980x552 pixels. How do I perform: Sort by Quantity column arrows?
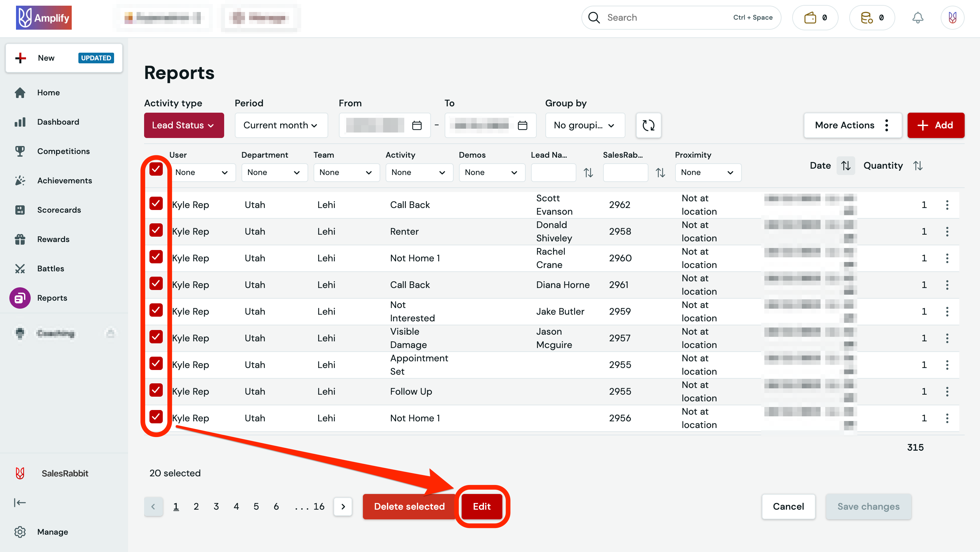coord(918,165)
